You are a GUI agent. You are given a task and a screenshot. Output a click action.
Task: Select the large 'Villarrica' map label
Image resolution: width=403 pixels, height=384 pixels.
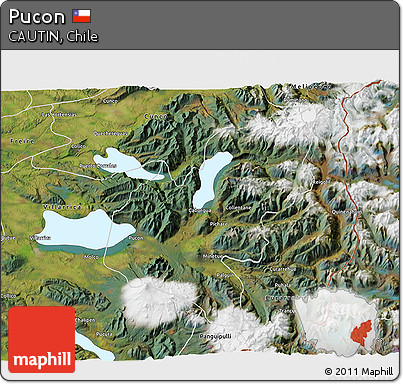pyautogui.click(x=62, y=207)
